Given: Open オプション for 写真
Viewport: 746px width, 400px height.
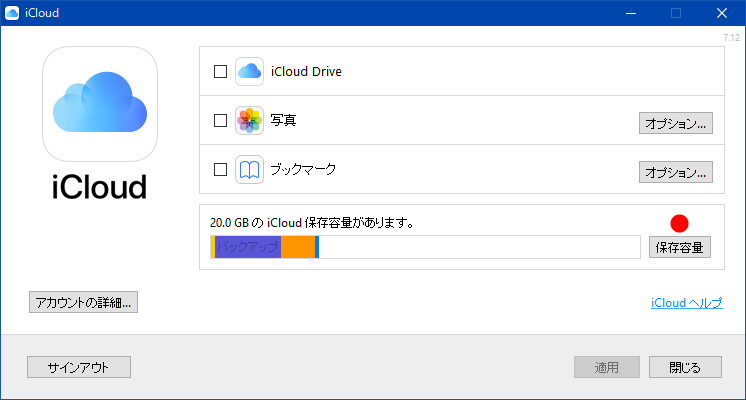Looking at the screenshot, I should (x=676, y=123).
